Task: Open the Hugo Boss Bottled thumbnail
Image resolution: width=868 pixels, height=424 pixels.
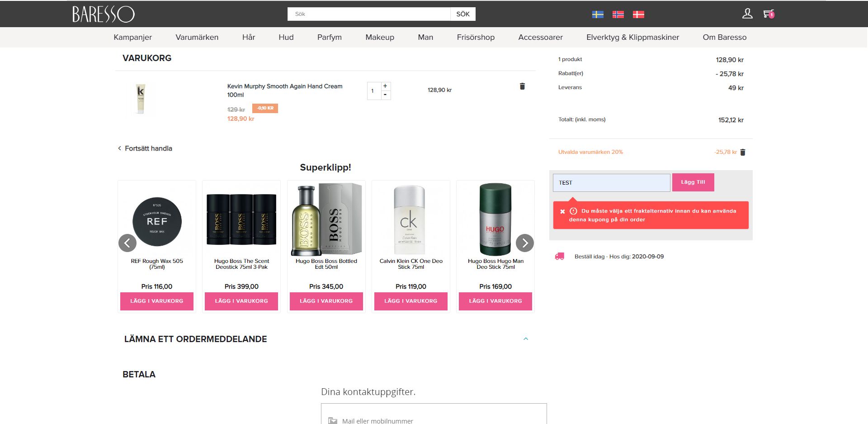Action: pyautogui.click(x=326, y=219)
